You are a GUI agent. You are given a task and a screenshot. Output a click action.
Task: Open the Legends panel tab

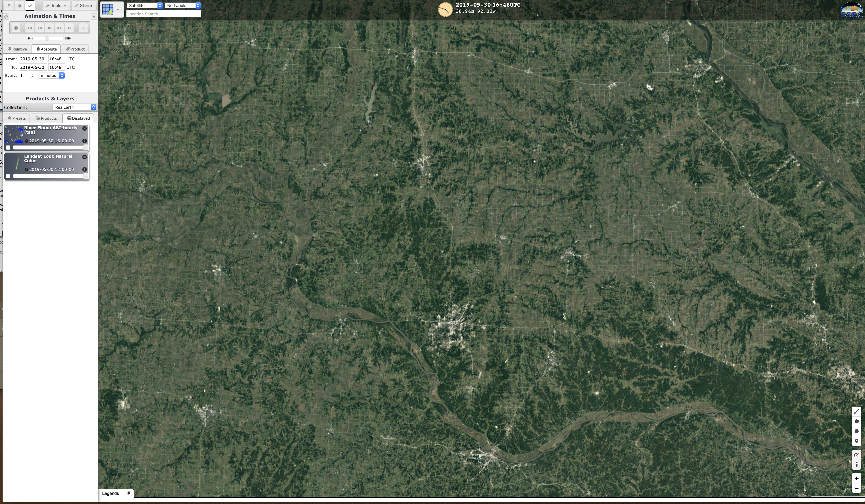(x=111, y=493)
